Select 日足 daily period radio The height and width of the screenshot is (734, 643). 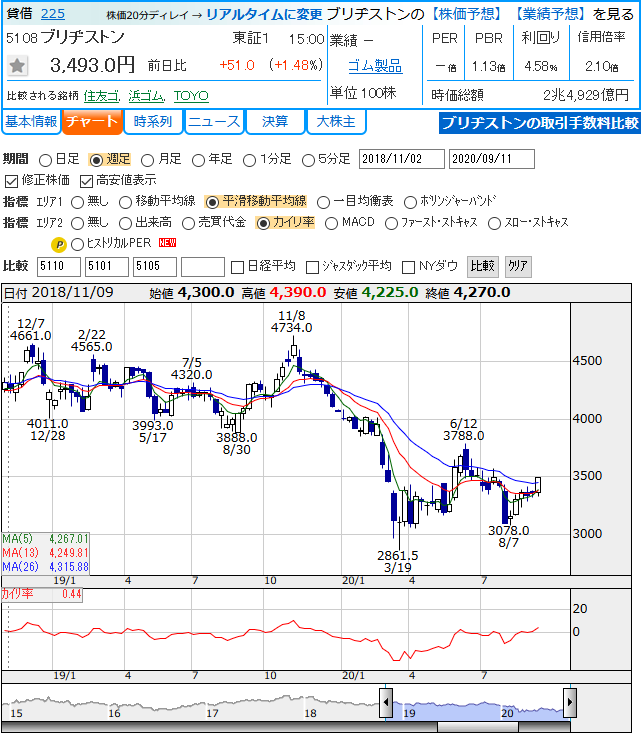[x=45, y=161]
